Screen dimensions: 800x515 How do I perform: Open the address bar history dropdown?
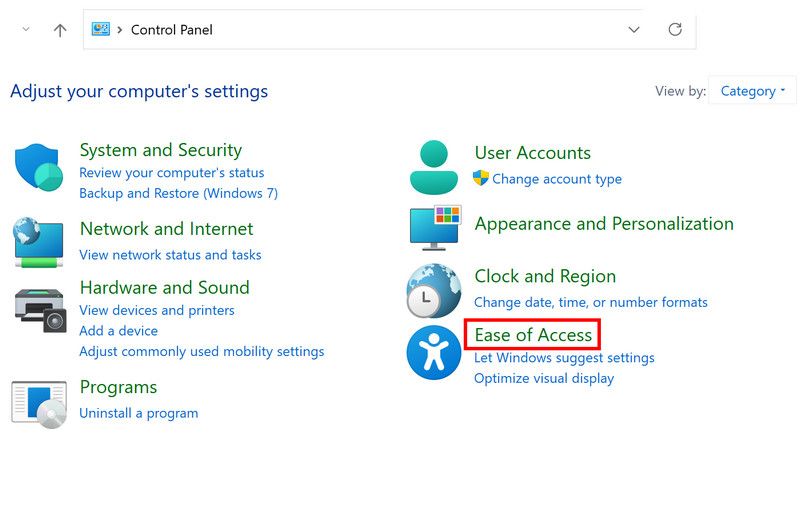(634, 30)
